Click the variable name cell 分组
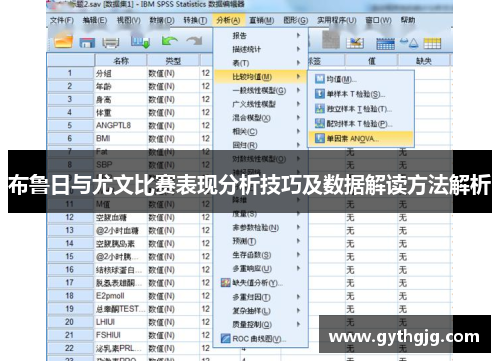This screenshot has height=362, width=500. 121,73
